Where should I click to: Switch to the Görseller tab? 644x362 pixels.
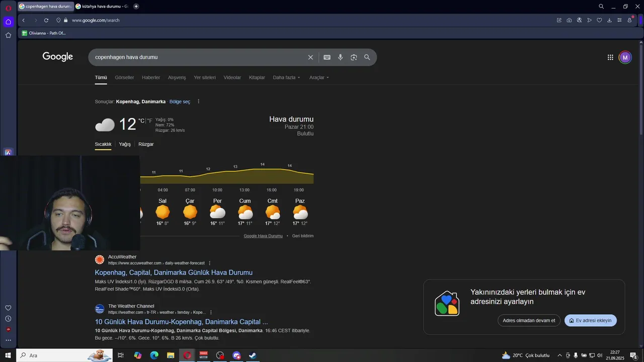(124, 77)
